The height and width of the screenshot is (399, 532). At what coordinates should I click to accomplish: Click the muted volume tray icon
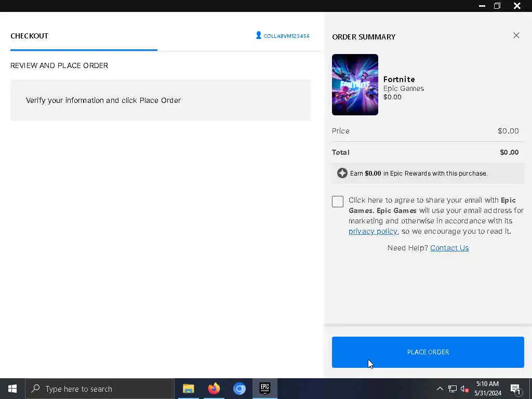click(x=465, y=389)
